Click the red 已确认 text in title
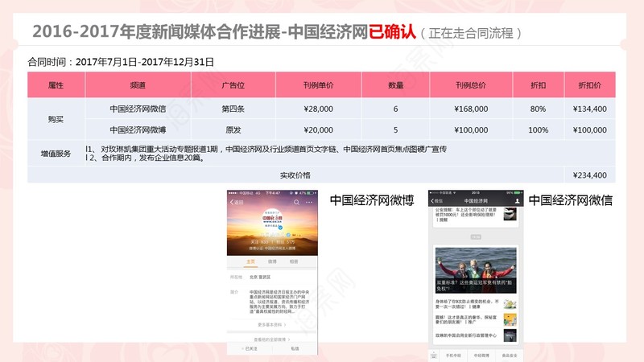The width and height of the screenshot is (644, 362). (392, 31)
